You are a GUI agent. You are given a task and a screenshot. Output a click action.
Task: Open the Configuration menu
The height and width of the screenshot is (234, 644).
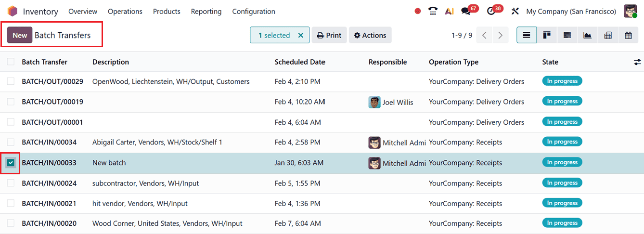click(x=254, y=11)
